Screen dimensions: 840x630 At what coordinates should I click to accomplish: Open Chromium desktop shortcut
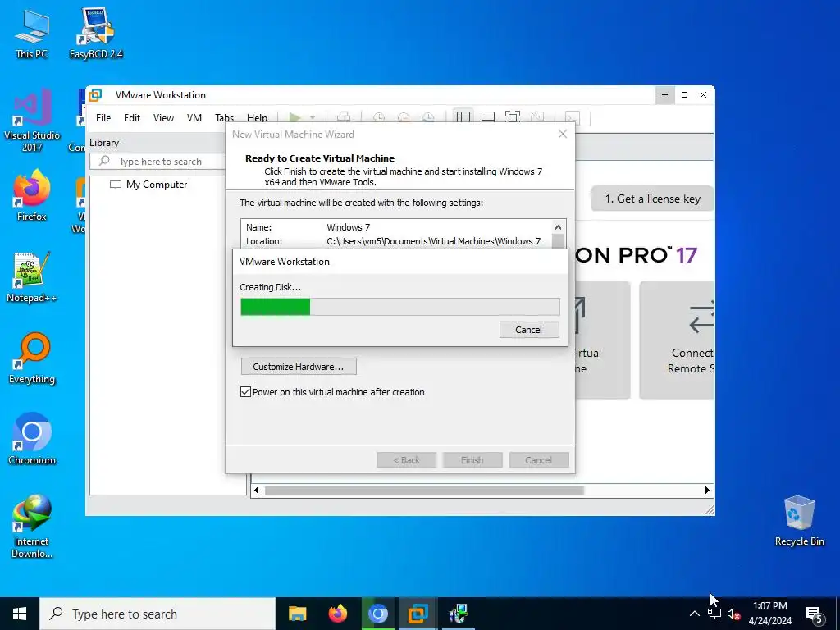[x=32, y=439]
